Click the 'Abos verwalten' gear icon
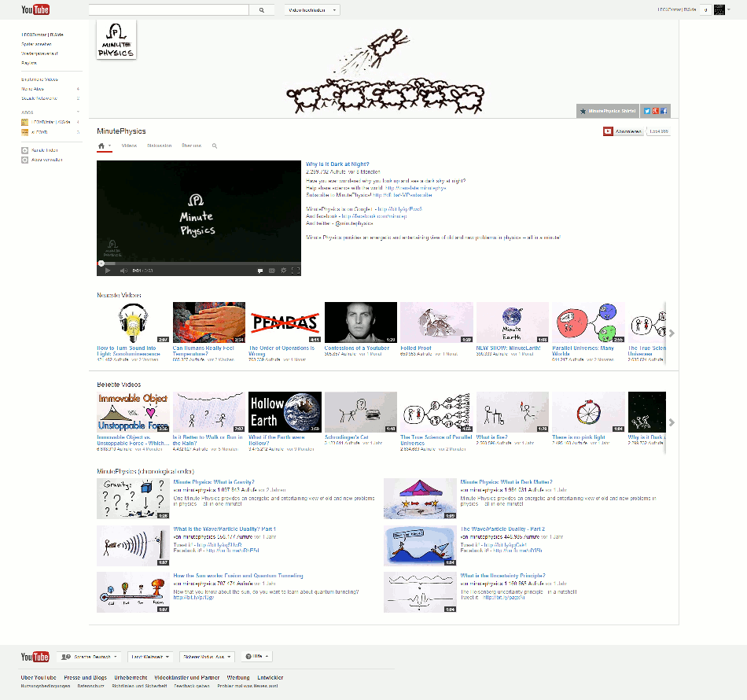This screenshot has width=747, height=700. 25,160
